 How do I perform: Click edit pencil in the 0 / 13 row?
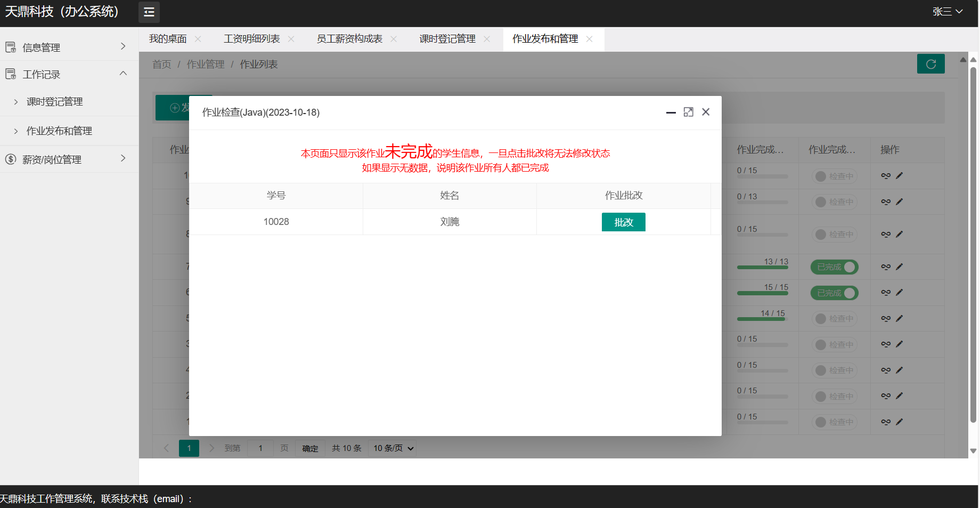coord(899,201)
